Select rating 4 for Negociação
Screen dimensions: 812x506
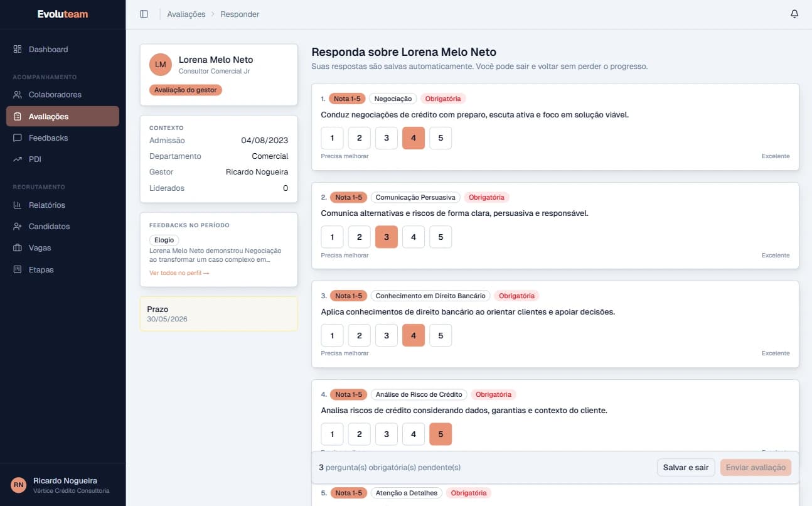tap(414, 138)
